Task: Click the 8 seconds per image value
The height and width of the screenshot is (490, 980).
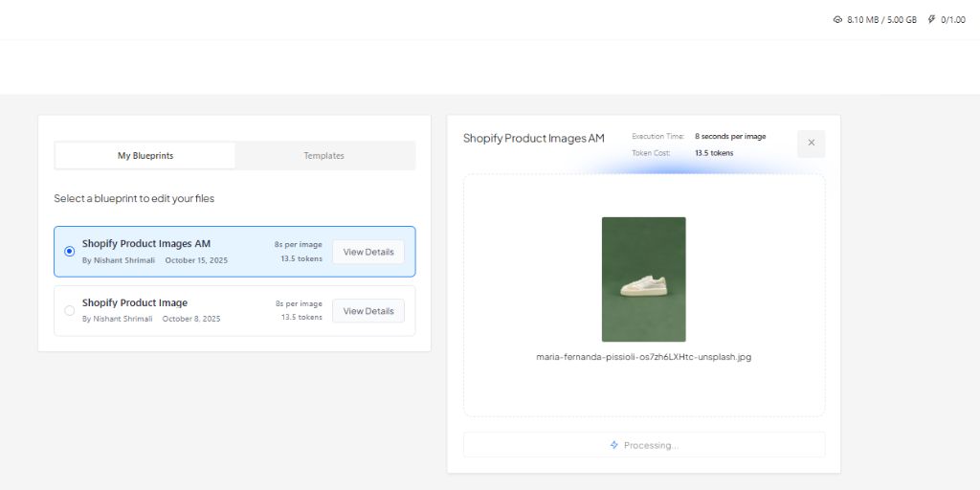Action: pyautogui.click(x=730, y=136)
